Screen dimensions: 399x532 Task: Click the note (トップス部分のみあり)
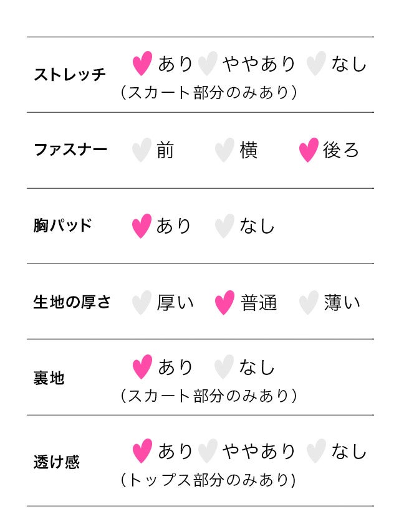[x=208, y=480]
